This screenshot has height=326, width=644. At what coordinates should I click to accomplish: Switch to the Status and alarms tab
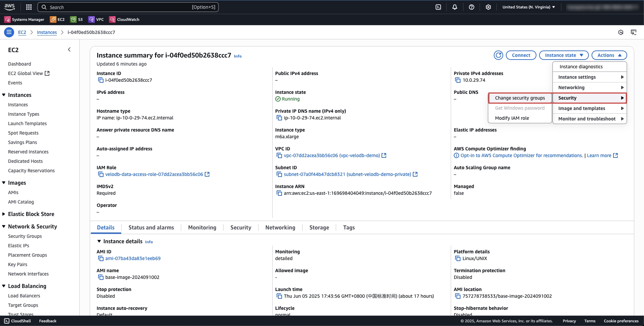(x=151, y=227)
